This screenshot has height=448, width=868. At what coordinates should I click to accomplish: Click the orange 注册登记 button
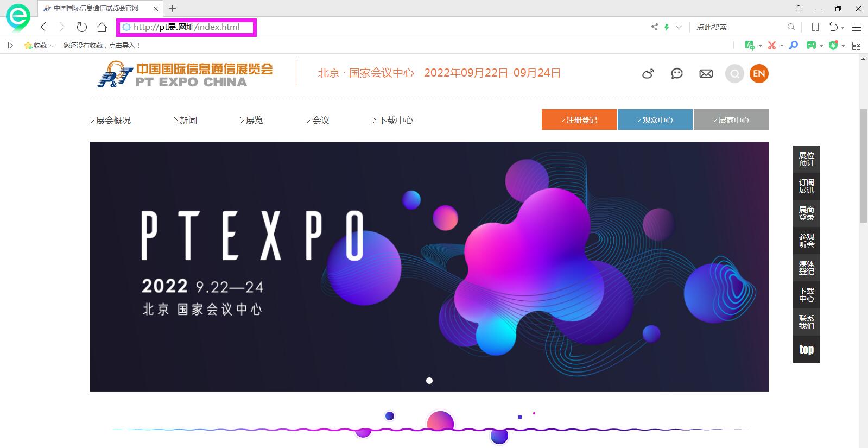click(x=579, y=119)
